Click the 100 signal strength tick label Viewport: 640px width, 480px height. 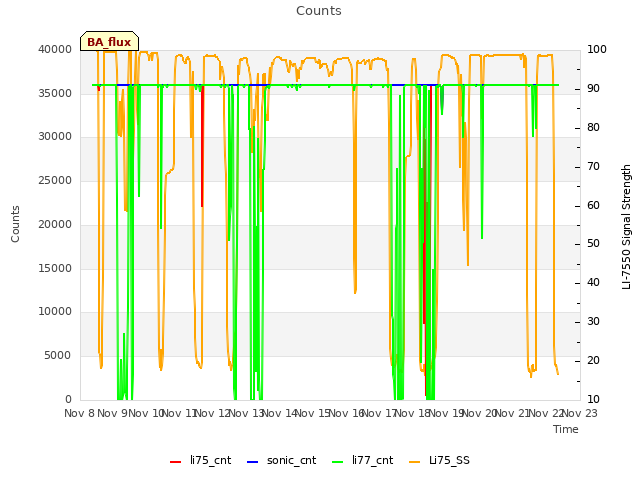(x=597, y=49)
